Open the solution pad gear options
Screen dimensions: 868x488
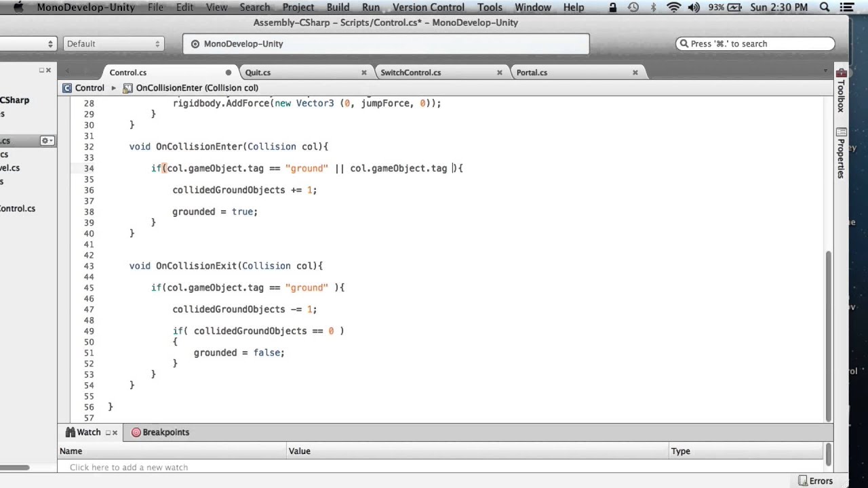46,140
